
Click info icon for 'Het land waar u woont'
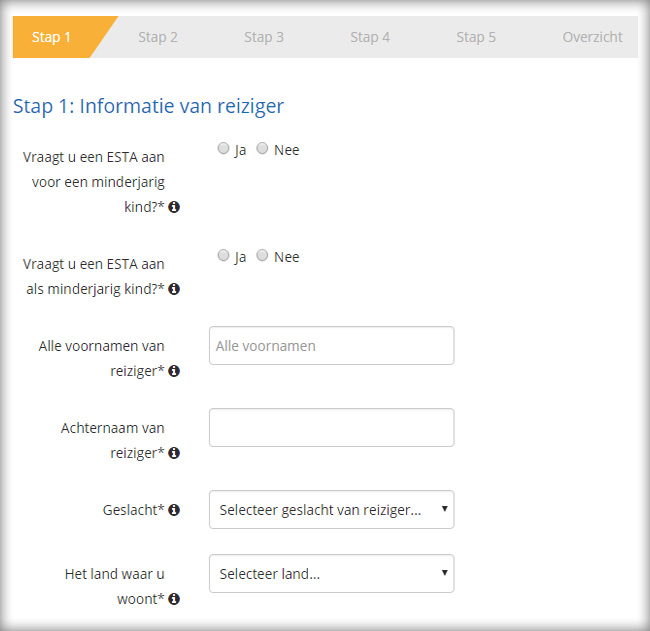click(x=174, y=599)
